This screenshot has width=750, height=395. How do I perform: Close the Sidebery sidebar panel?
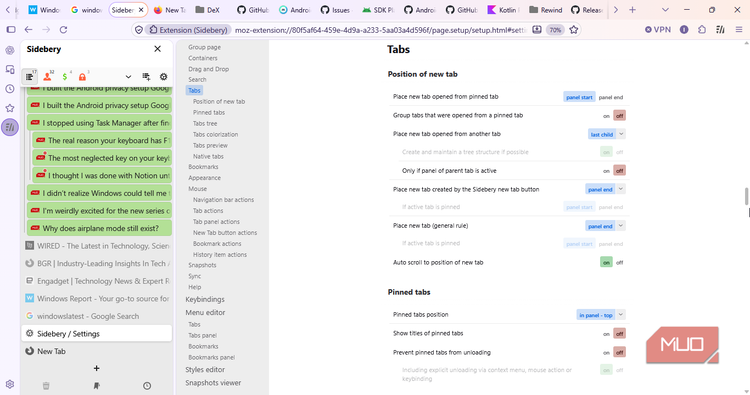click(x=157, y=49)
